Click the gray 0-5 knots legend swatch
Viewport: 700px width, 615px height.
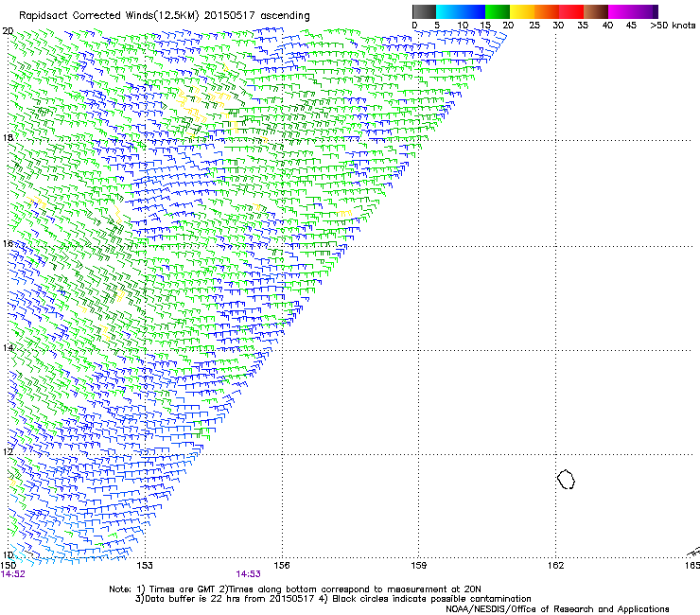424,11
